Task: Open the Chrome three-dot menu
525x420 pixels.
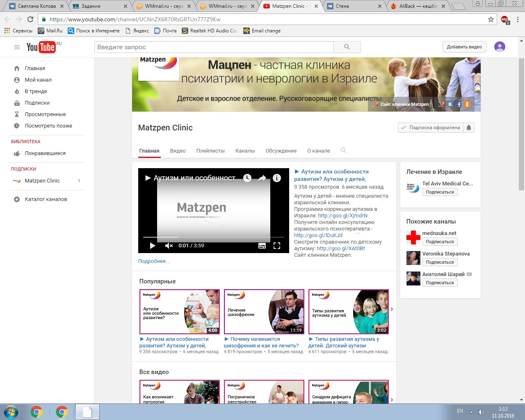Action: pyautogui.click(x=518, y=19)
